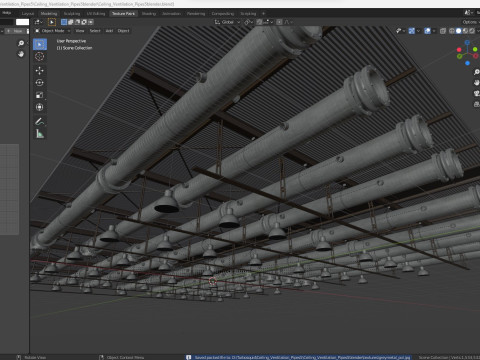Select the 3D Cursor tool

[40, 57]
